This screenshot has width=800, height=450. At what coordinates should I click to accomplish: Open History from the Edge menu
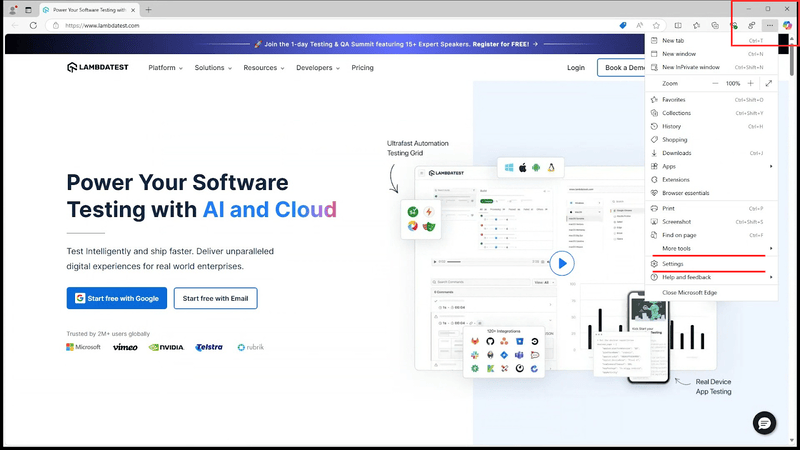pyautogui.click(x=671, y=126)
